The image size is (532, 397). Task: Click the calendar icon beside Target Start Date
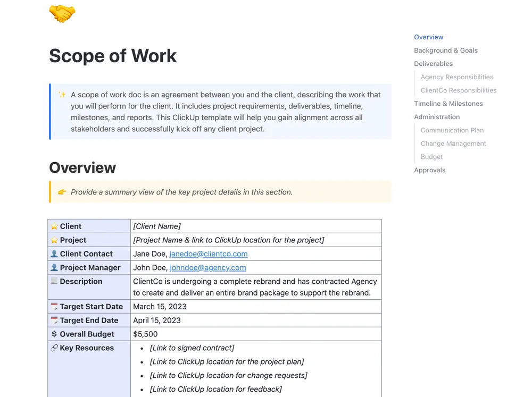tap(54, 307)
